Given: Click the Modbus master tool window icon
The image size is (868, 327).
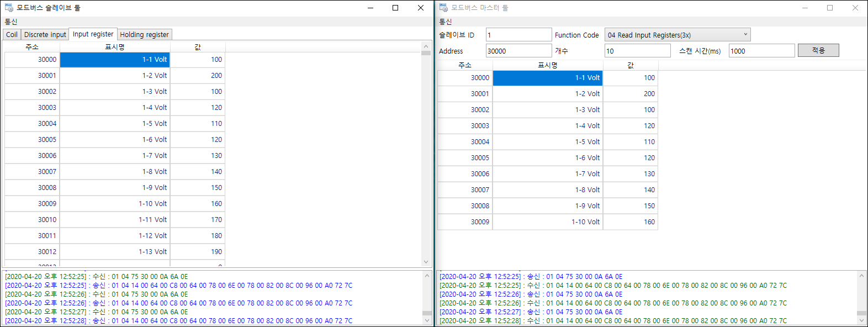Looking at the screenshot, I should (x=443, y=8).
